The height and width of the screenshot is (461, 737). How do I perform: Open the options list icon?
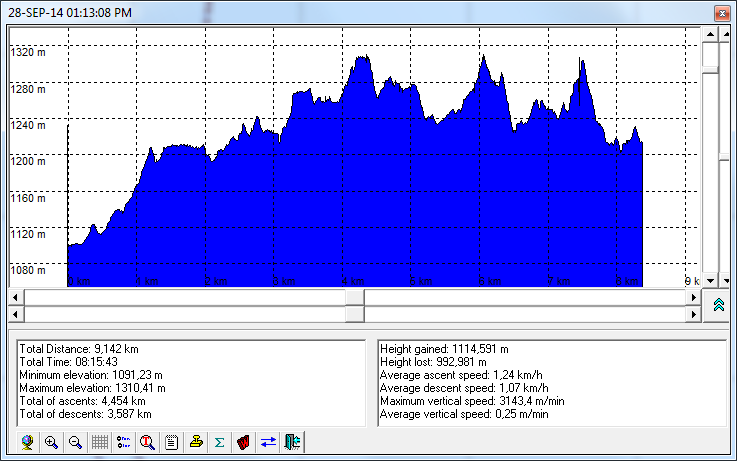point(123,441)
